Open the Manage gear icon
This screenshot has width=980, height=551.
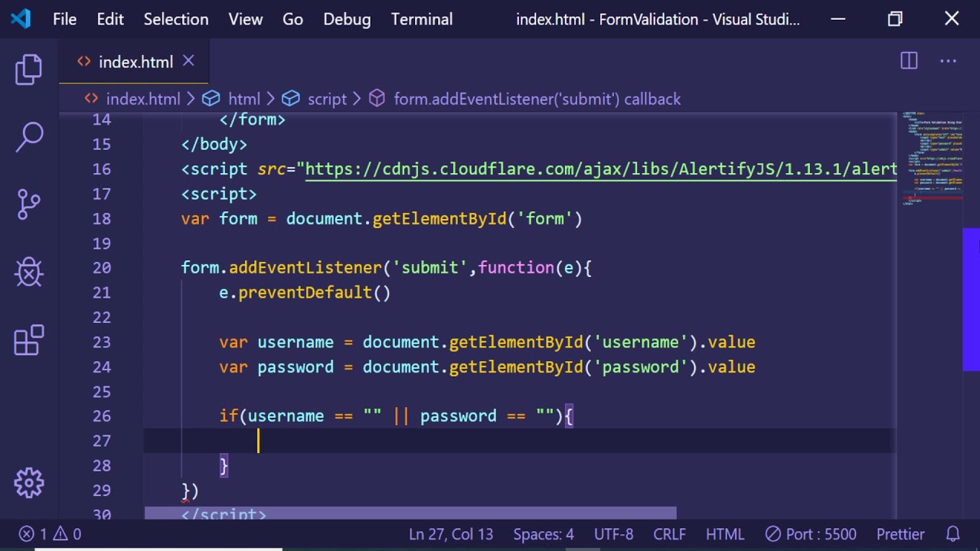point(29,482)
